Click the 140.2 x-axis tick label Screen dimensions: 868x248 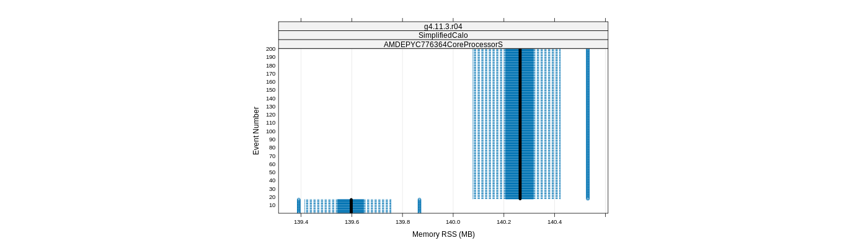[x=503, y=222]
